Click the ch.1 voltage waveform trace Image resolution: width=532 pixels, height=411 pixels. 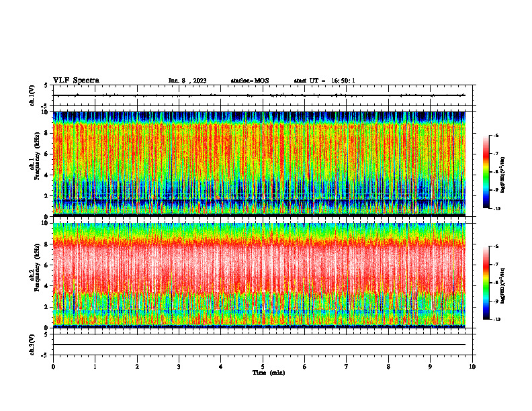(x=259, y=95)
